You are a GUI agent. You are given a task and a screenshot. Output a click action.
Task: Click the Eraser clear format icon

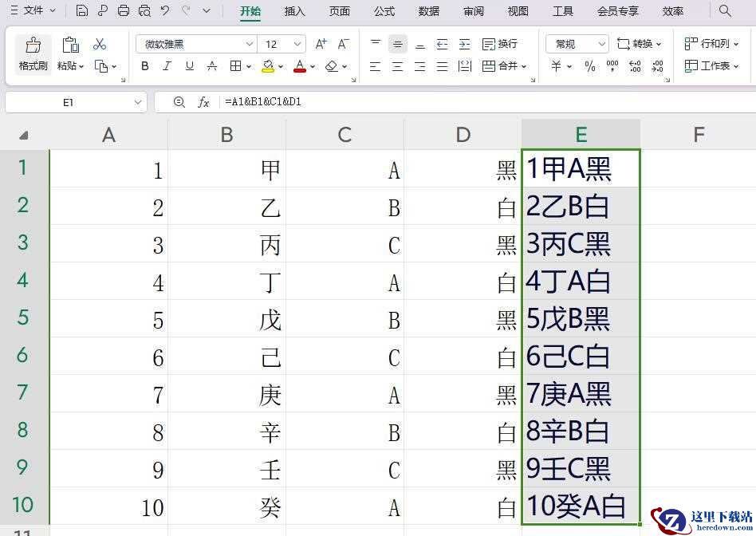(332, 66)
